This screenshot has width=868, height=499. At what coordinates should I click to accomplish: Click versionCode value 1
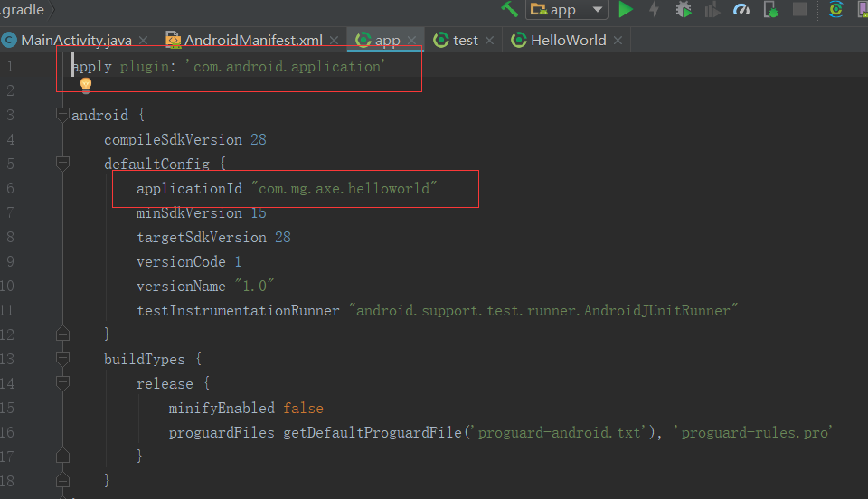[x=238, y=261]
